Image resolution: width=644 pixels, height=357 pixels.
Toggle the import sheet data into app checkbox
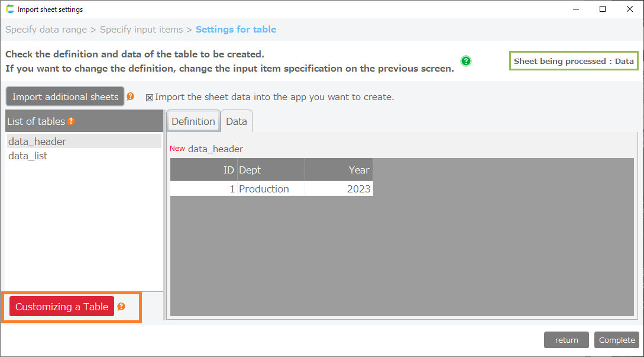coord(150,97)
